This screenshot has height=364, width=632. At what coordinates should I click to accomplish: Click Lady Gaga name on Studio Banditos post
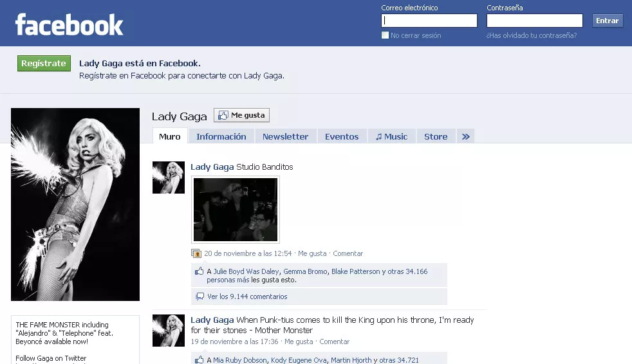coord(212,167)
